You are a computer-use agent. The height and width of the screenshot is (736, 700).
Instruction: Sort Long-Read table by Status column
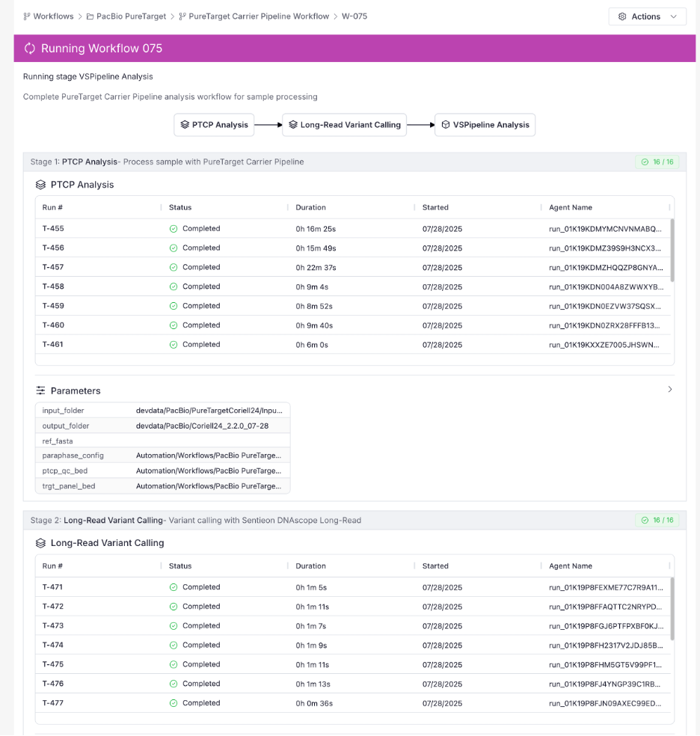pos(180,566)
